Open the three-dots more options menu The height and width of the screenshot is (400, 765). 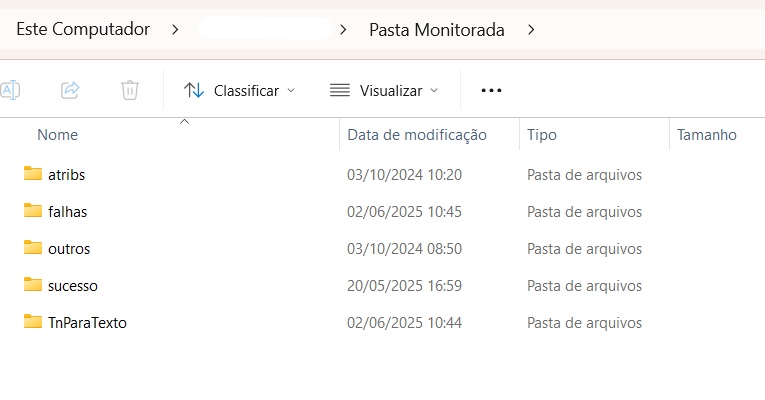pyautogui.click(x=491, y=90)
